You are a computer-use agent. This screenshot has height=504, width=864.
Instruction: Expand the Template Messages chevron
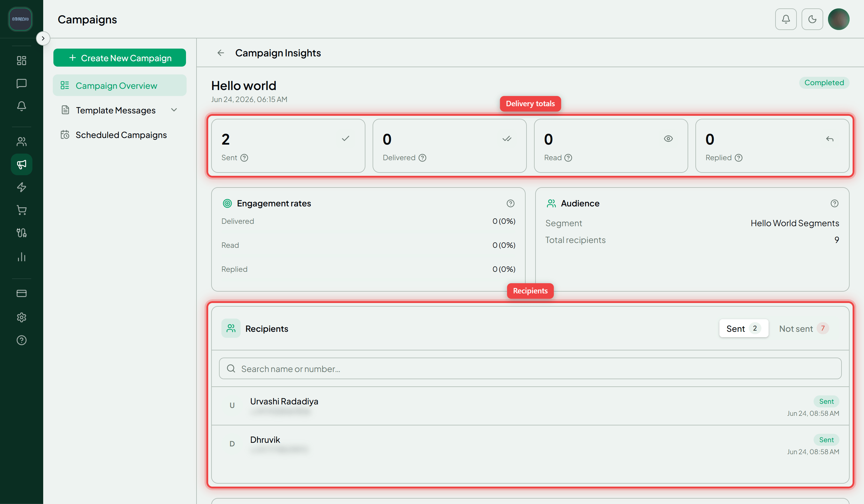click(174, 110)
